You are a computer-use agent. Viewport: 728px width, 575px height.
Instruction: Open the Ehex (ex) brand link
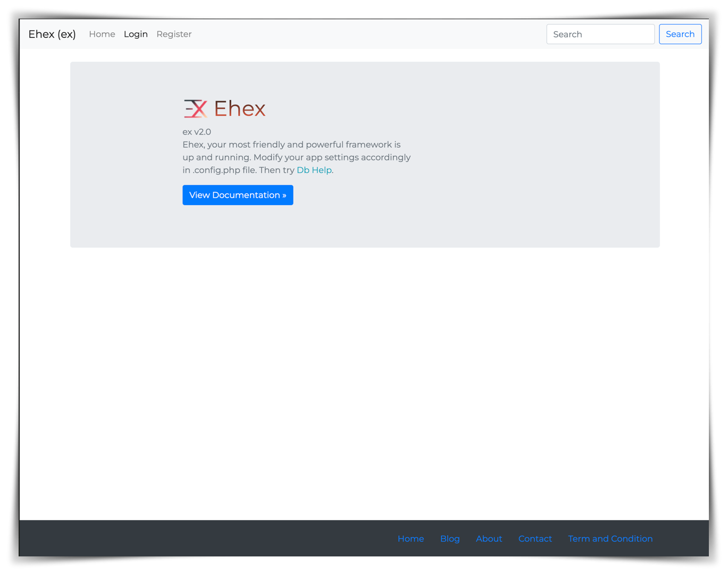pos(52,34)
